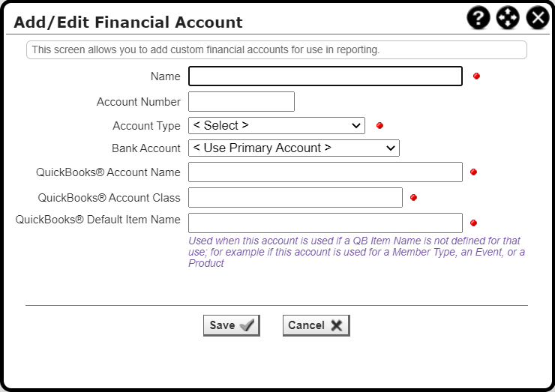Click the Account Type label
555x392 pixels.
click(146, 126)
